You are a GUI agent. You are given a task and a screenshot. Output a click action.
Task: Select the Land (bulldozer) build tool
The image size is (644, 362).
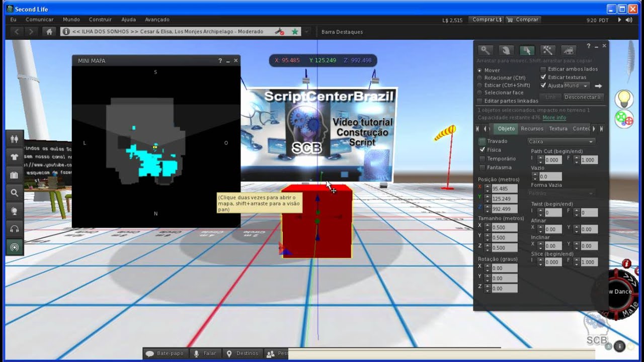coord(568,50)
